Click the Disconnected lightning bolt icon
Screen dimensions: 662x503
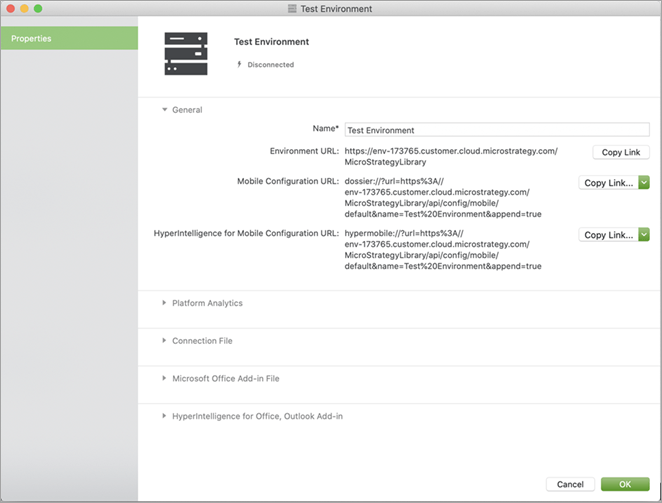239,64
